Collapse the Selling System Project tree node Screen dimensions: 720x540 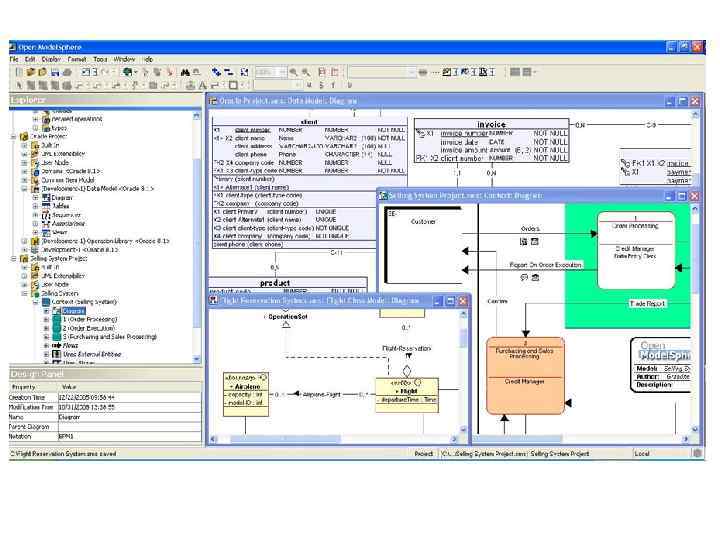pyautogui.click(x=14, y=259)
